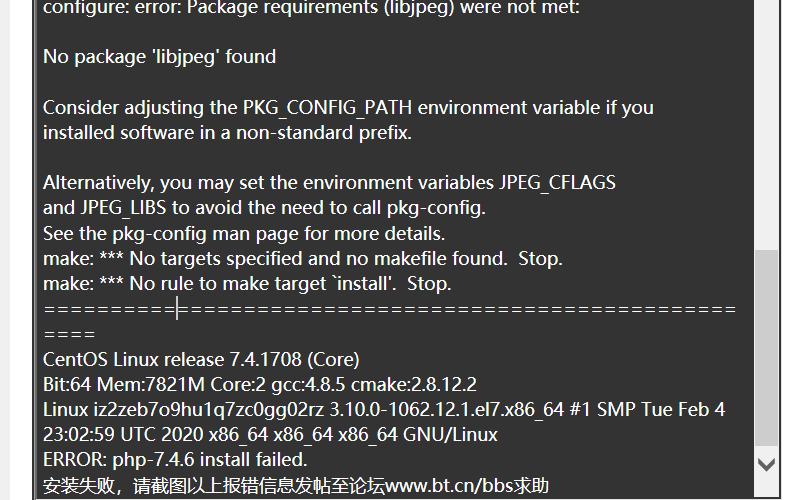792x500 pixels.
Task: Click the 'No targets specified' make error line
Action: [303, 259]
